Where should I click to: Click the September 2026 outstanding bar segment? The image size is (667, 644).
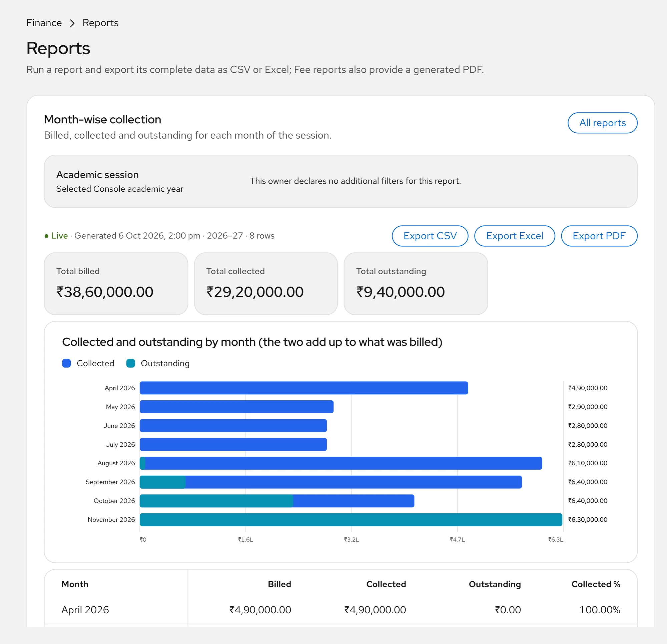(163, 482)
